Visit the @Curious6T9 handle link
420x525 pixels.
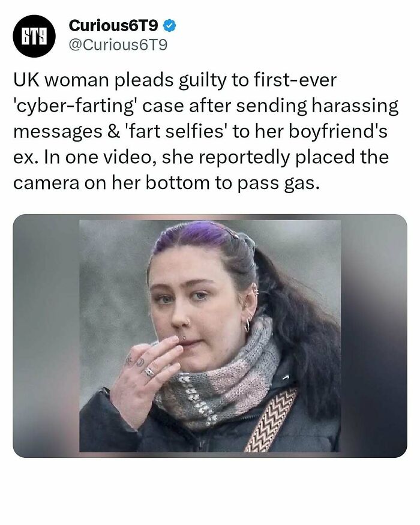(118, 44)
